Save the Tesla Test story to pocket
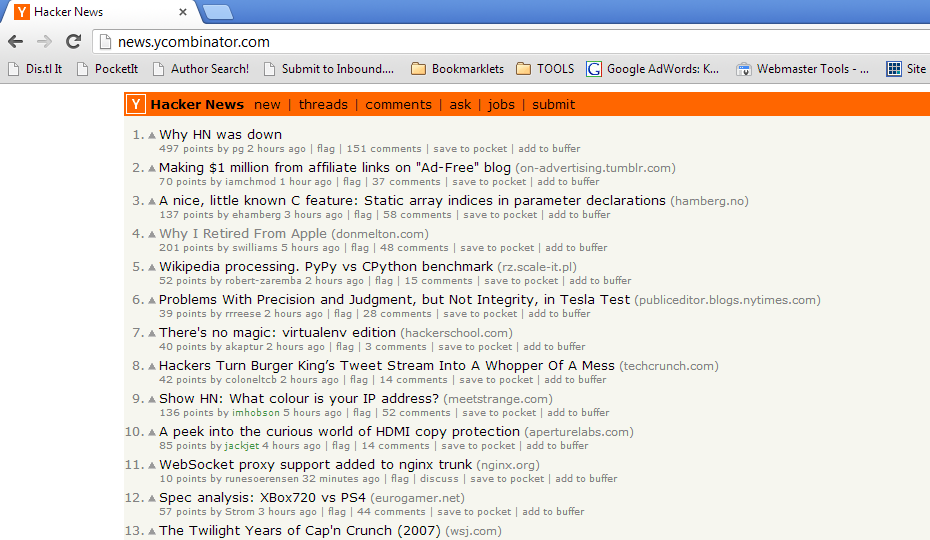Viewport: 930px width, 540px height. pos(480,313)
